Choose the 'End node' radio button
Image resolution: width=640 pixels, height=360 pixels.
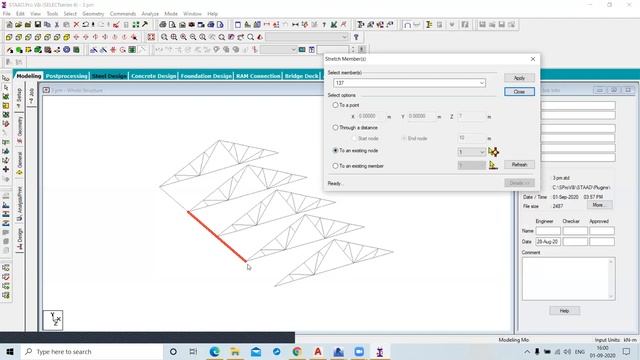404,138
